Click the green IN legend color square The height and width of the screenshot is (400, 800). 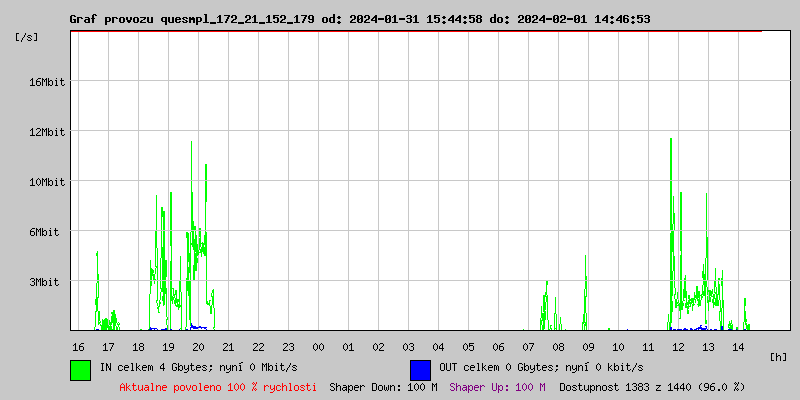click(x=80, y=369)
